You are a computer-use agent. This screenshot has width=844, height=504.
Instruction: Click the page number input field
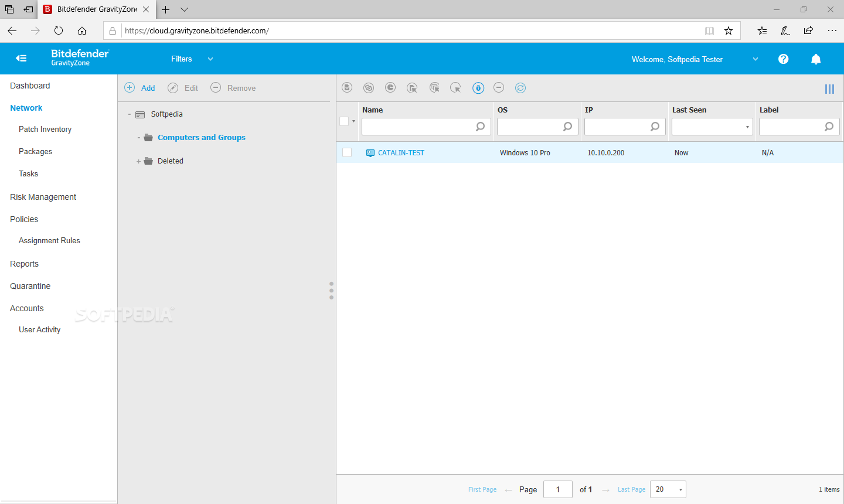click(x=558, y=489)
